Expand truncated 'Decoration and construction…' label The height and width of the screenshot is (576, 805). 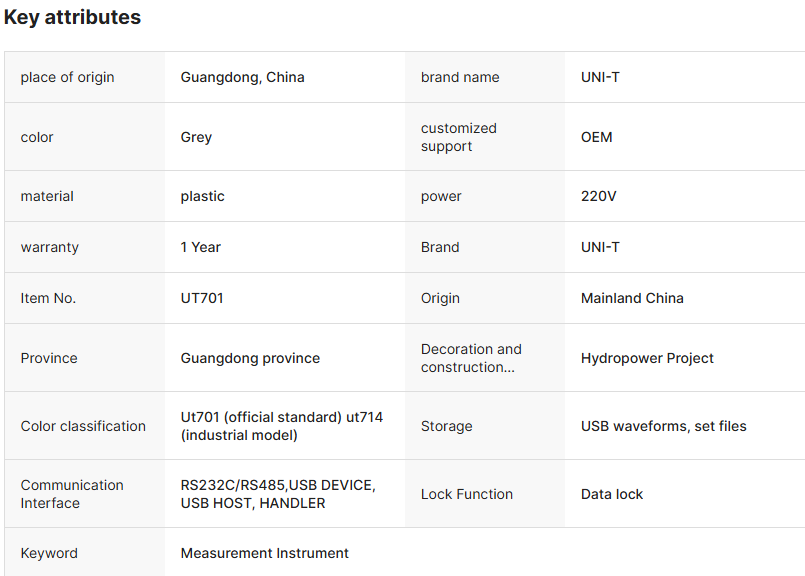pyautogui.click(x=471, y=358)
